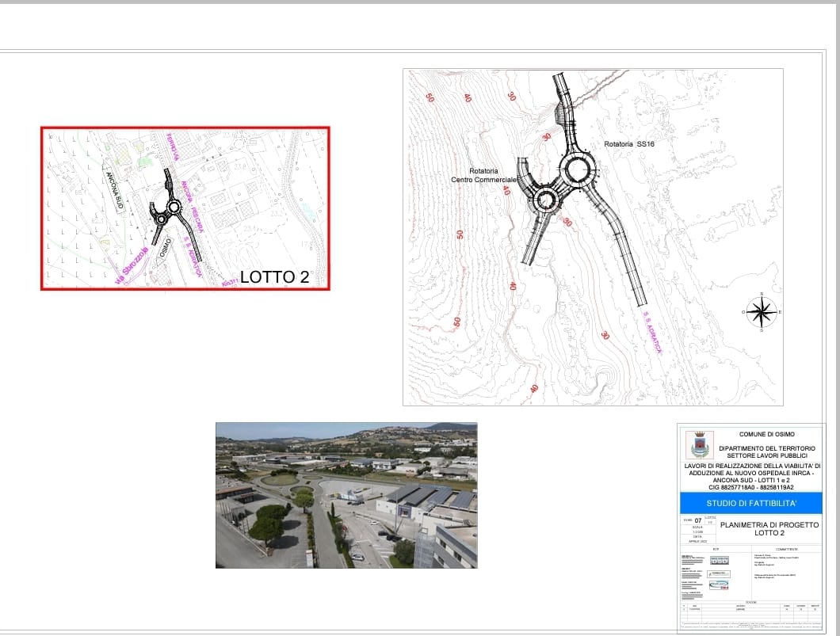Click the large roundabout in the inset map
840x636 pixels.
point(173,208)
